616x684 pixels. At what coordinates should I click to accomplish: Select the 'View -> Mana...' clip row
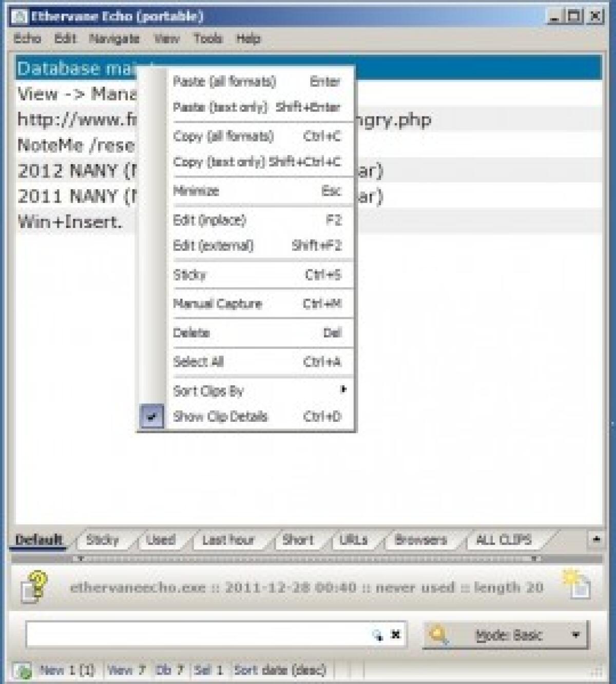309,94
